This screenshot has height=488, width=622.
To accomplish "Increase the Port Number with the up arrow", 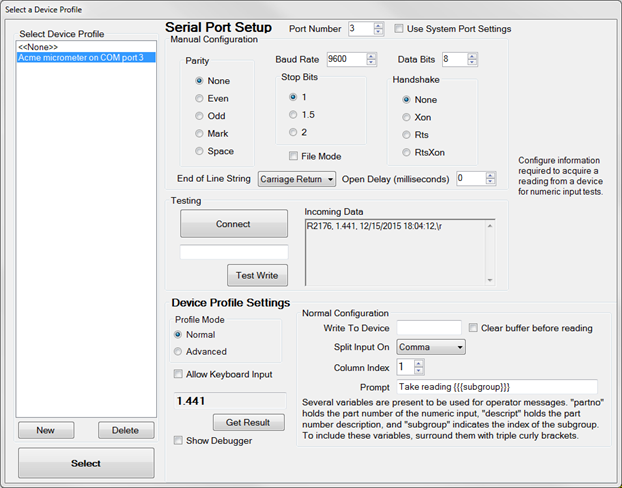I will (x=378, y=25).
